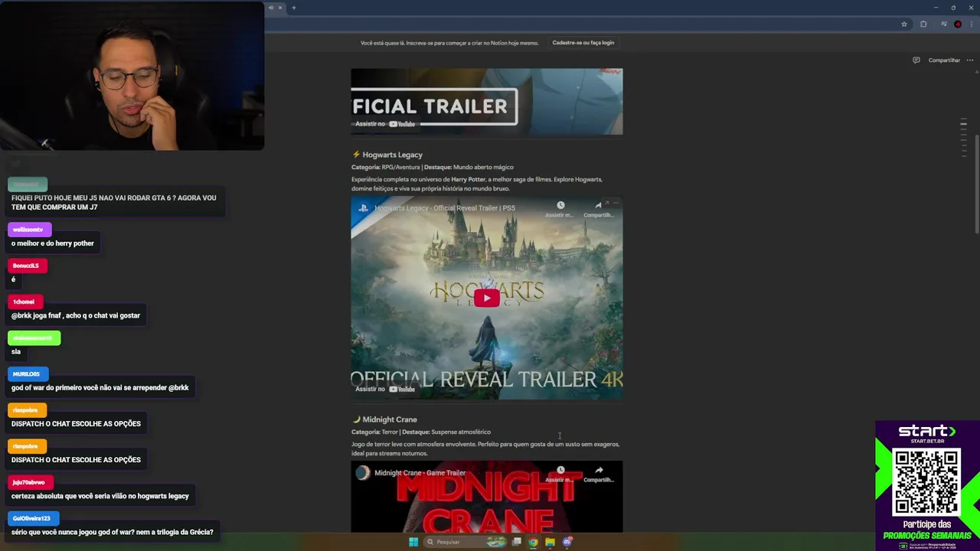Open the PlayStation channel icon on Hogwarts video
This screenshot has height=551, width=980.
(x=363, y=207)
